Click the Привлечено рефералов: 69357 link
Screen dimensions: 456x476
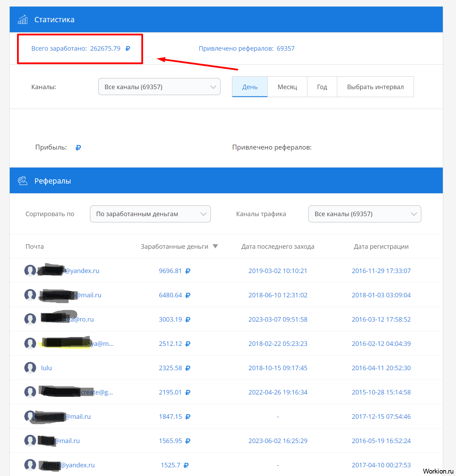246,49
